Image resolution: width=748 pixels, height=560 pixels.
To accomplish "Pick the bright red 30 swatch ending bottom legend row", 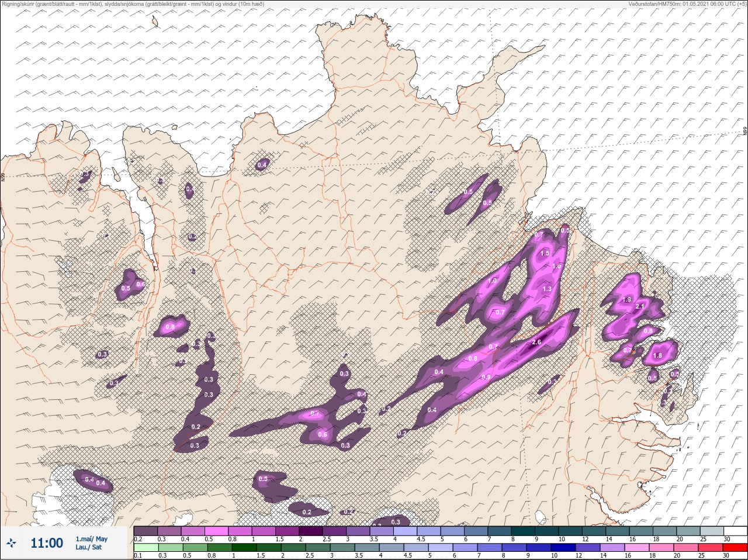I will tap(735, 548).
